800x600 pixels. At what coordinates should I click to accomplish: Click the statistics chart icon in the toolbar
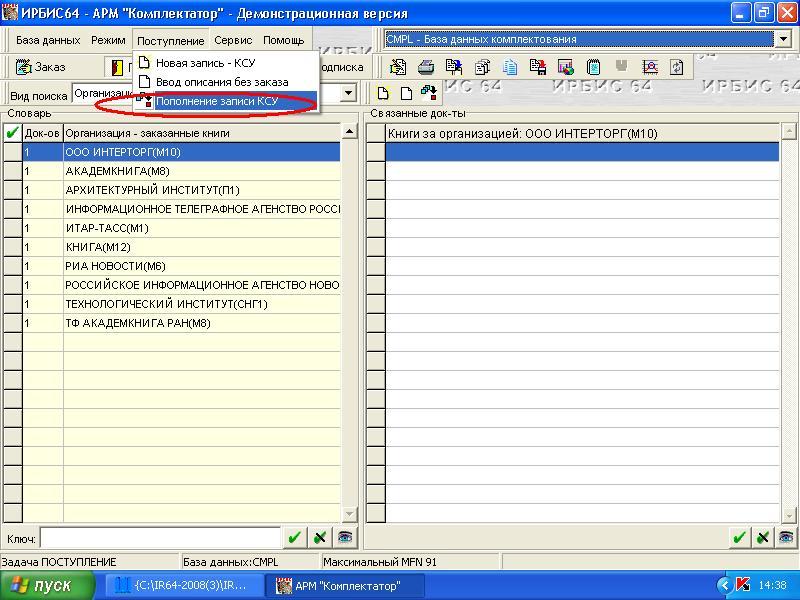pos(566,67)
